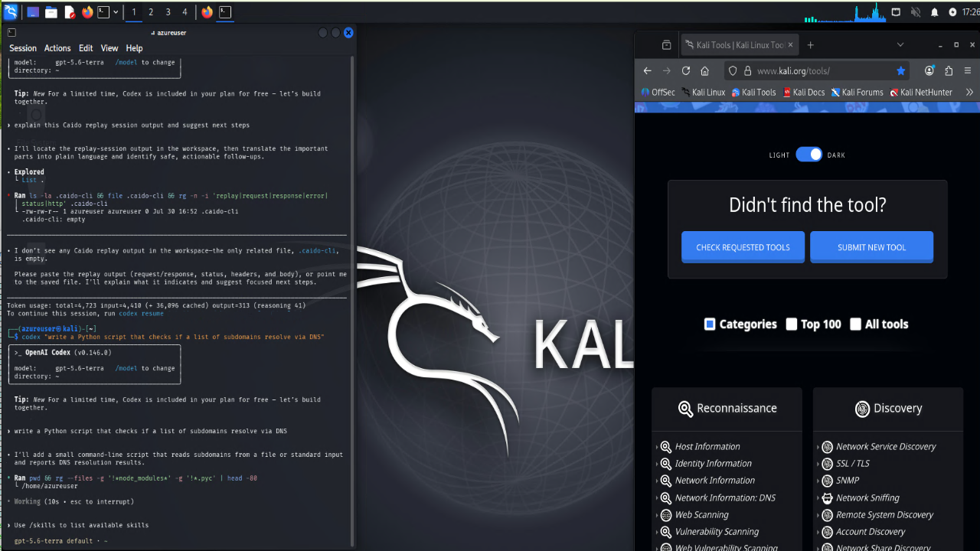
Task: Open the terminal Edit menu
Action: 86,48
